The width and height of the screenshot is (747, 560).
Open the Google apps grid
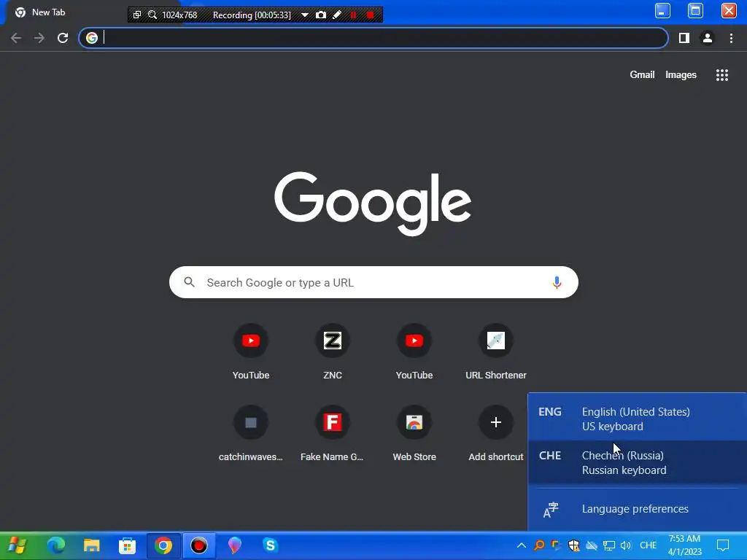[721, 75]
